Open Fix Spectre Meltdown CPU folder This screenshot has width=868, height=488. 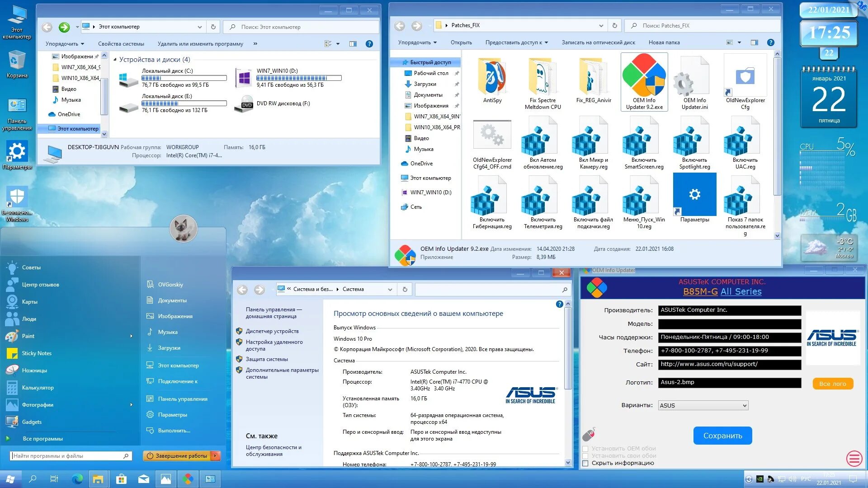click(x=542, y=76)
